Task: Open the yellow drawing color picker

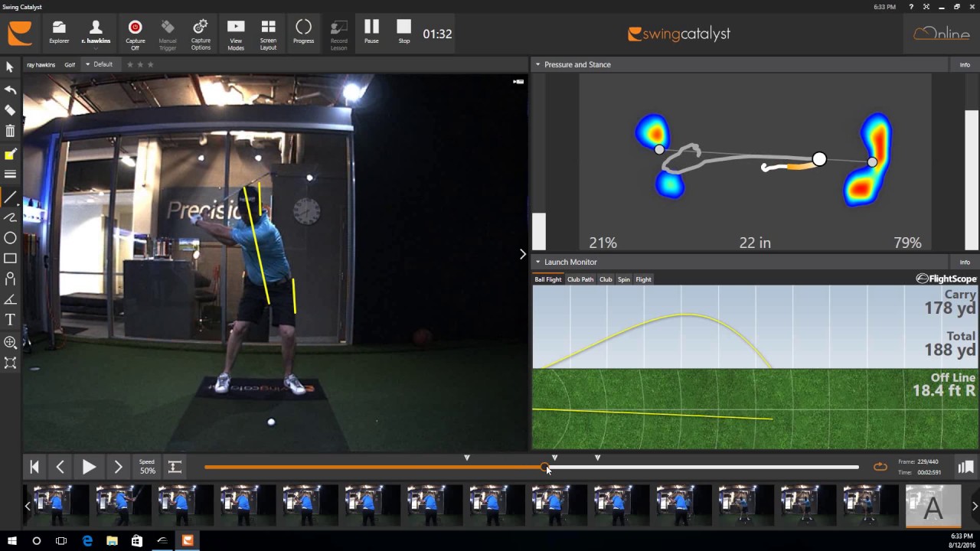Action: [10, 155]
